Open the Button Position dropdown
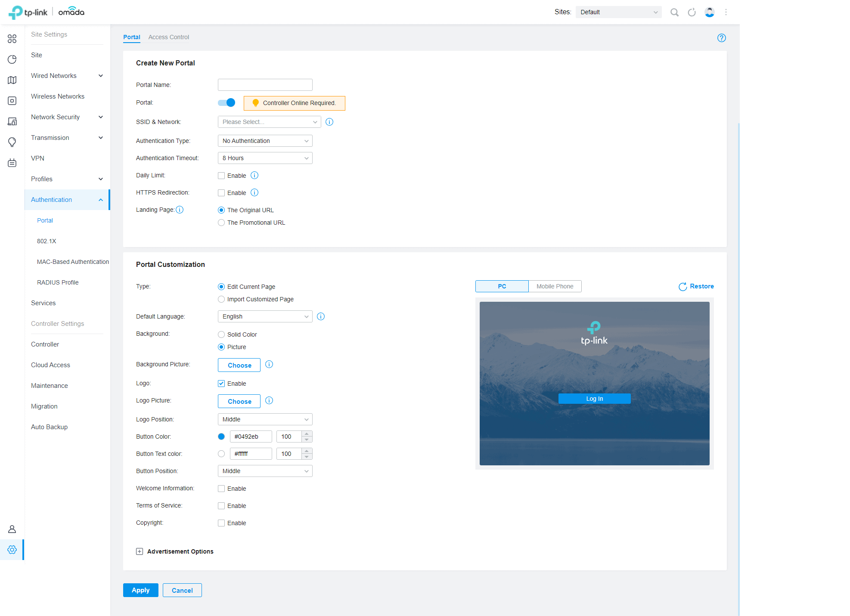850x616 pixels. pos(265,471)
